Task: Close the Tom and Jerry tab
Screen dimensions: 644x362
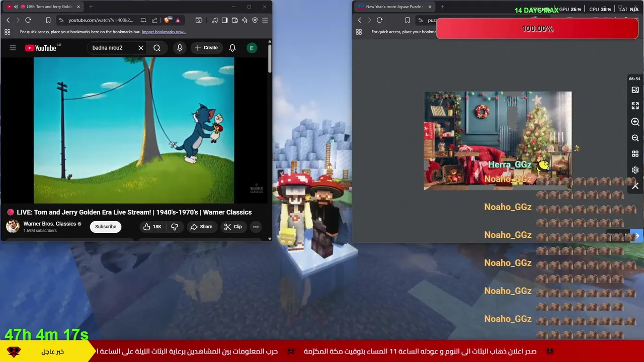Action: [78, 7]
